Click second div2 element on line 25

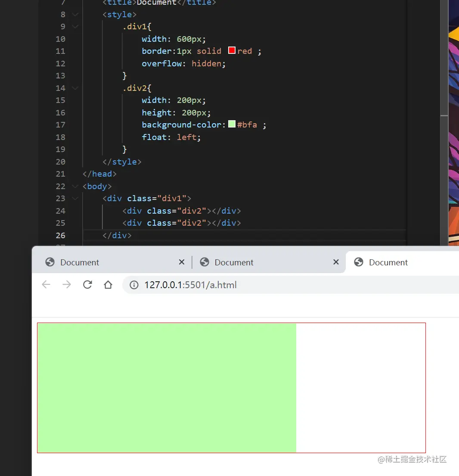(x=181, y=223)
